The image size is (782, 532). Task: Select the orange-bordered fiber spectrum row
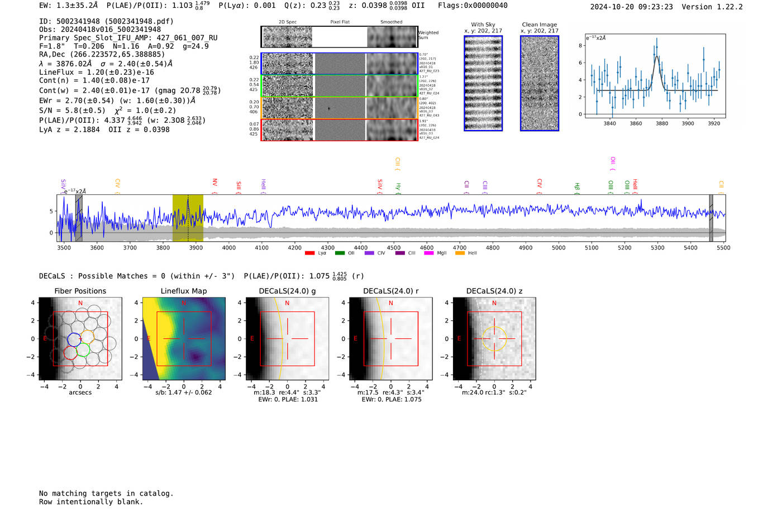(x=340, y=108)
